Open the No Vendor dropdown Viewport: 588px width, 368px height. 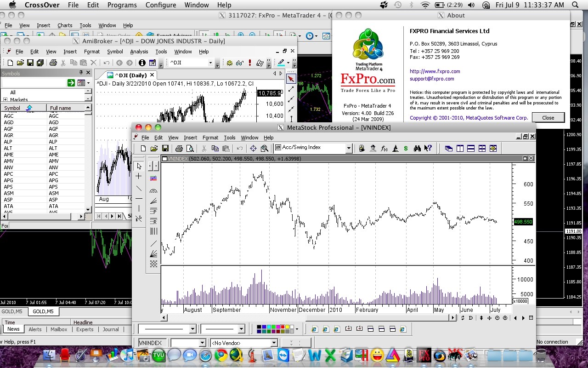(274, 343)
